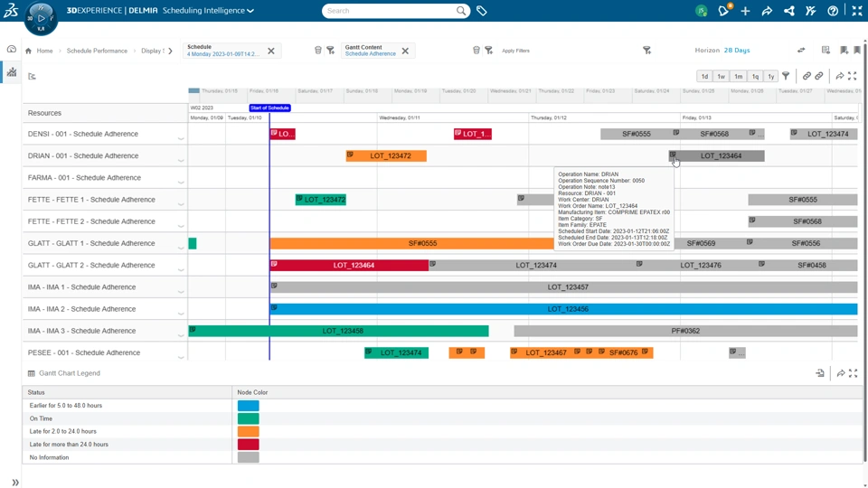Open the user profile avatar
The image size is (868, 488).
click(702, 11)
